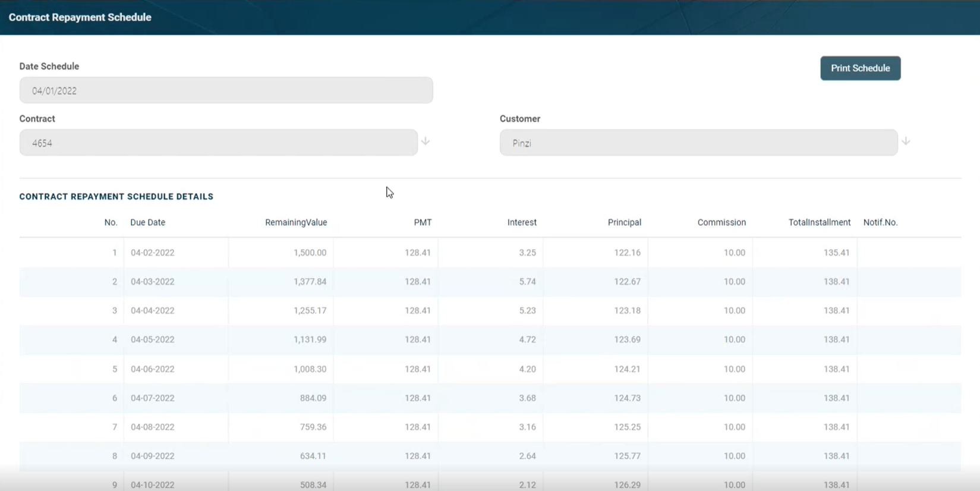Select the Principal column header
This screenshot has width=980, height=491.
tap(624, 222)
